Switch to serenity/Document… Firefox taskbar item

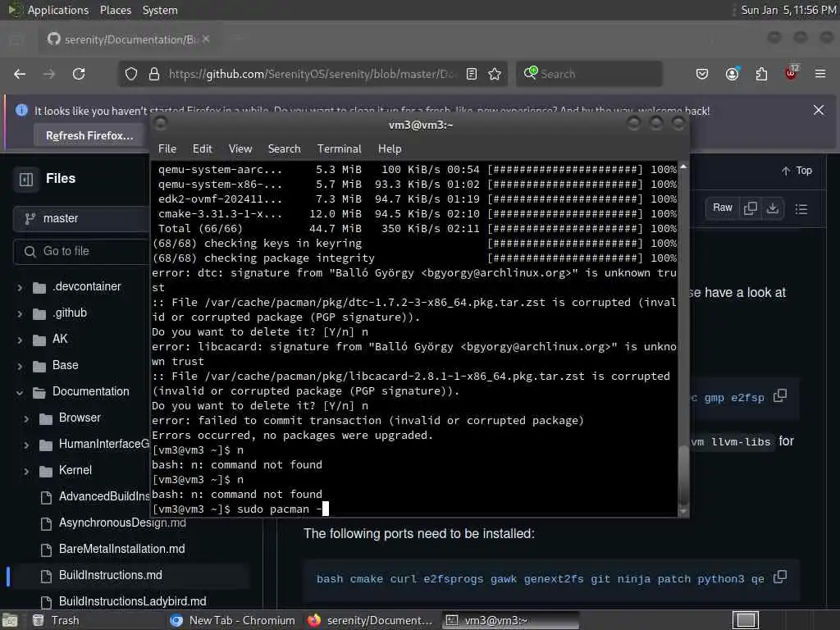pos(371,620)
